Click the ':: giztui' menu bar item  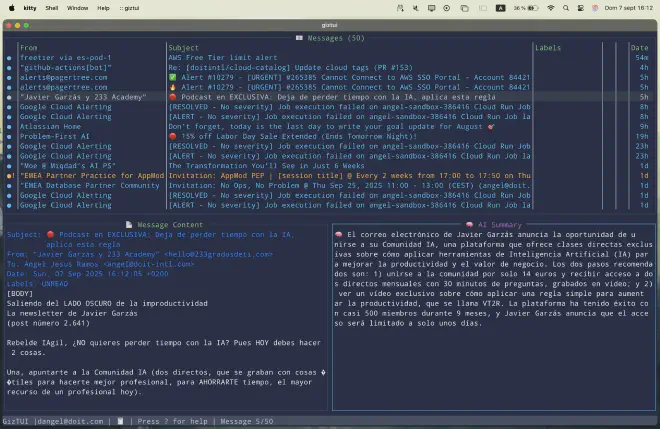click(129, 8)
